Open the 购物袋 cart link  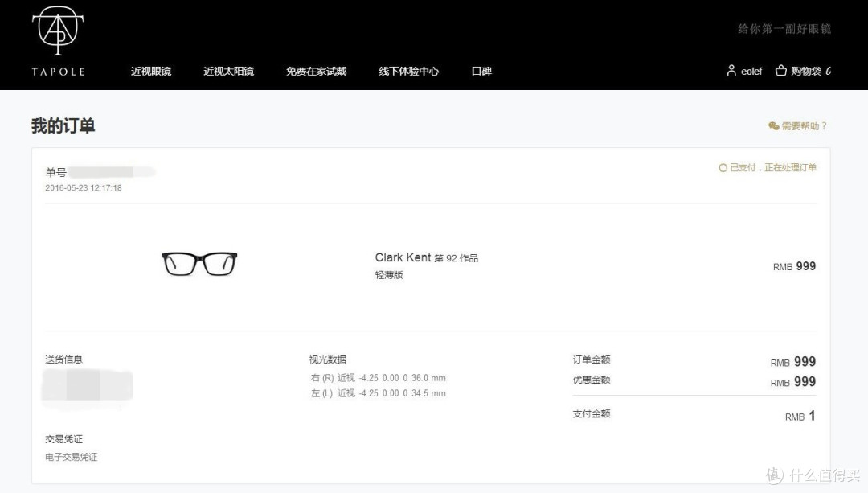[811, 71]
